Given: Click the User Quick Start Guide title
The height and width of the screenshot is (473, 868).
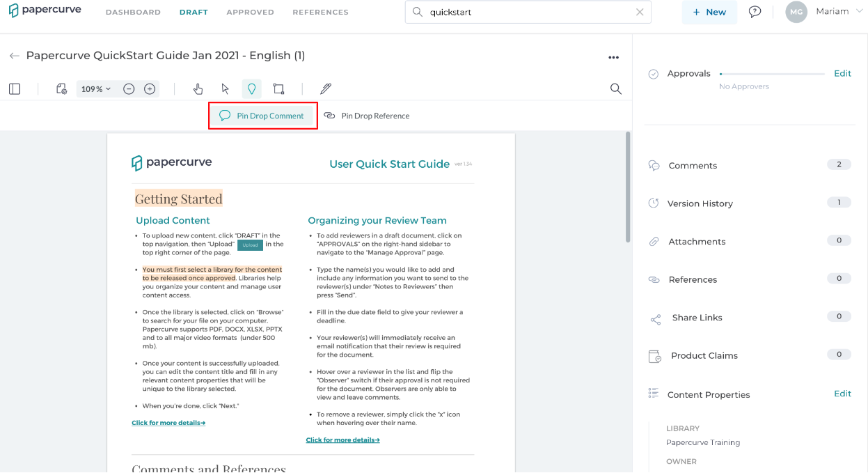Looking at the screenshot, I should (389, 164).
